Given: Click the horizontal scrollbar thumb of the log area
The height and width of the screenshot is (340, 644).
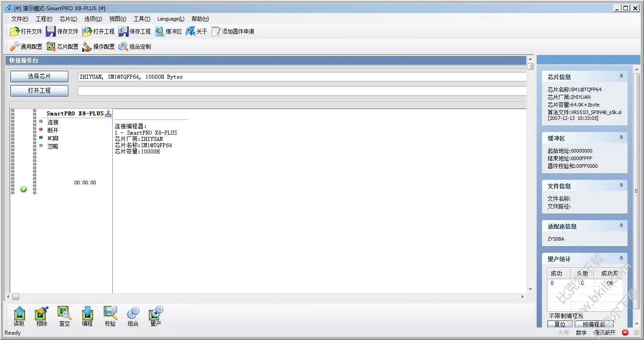Looking at the screenshot, I should point(16,297).
